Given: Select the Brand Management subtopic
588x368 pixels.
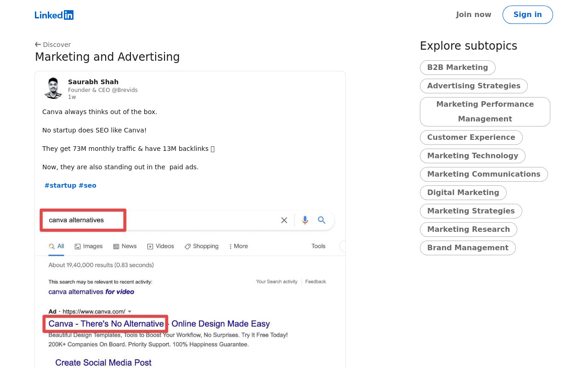Looking at the screenshot, I should tap(468, 248).
